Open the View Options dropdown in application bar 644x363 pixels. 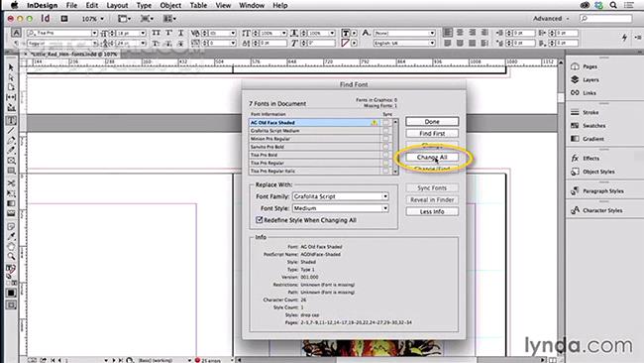tap(124, 19)
